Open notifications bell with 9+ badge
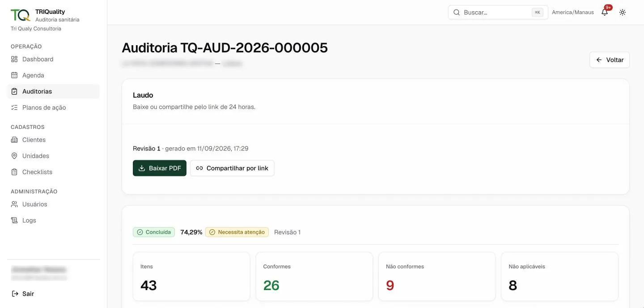This screenshot has width=644, height=308. (605, 12)
